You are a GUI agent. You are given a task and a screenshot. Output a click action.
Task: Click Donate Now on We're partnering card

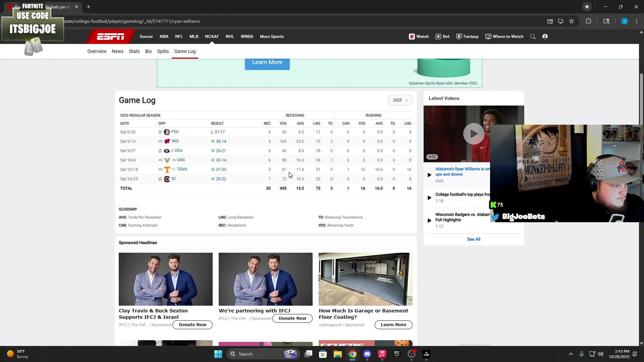292,318
